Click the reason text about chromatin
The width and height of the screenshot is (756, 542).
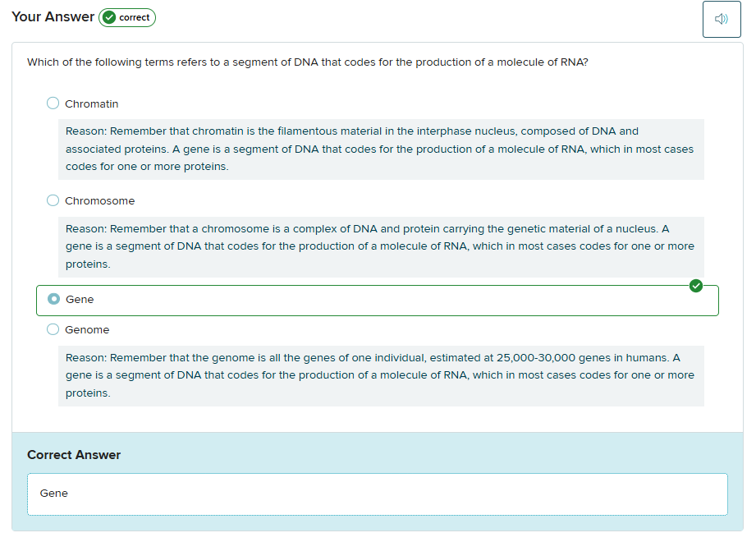pyautogui.click(x=380, y=149)
